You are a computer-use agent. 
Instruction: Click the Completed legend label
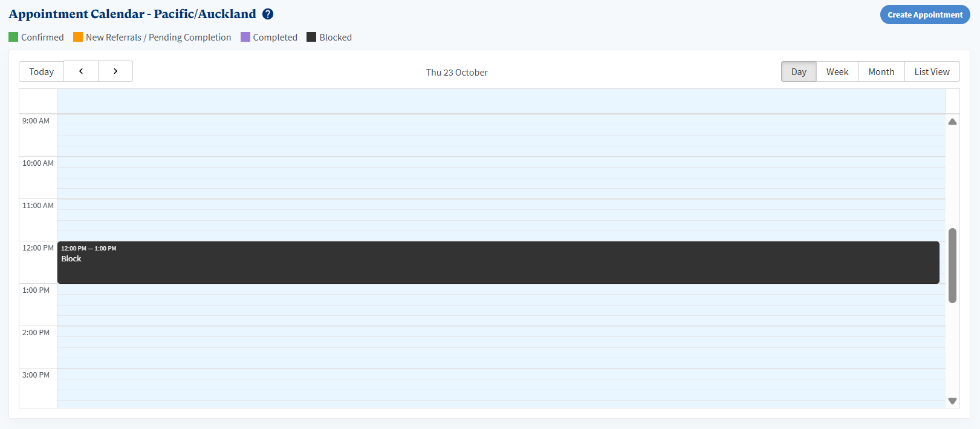point(275,37)
